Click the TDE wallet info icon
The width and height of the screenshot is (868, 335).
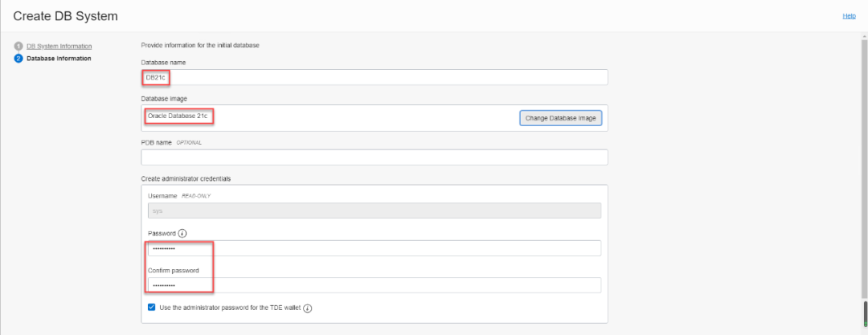tap(308, 308)
